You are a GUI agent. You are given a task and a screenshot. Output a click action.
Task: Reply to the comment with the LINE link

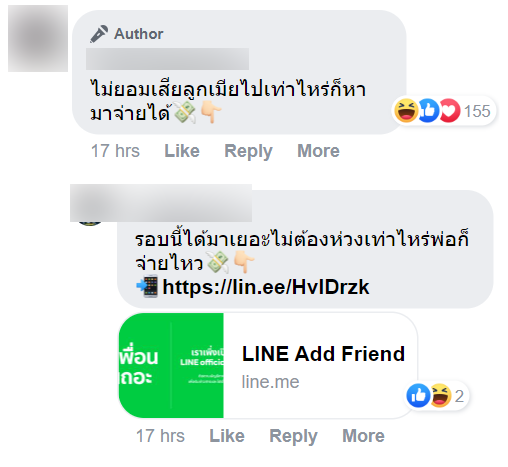tap(293, 437)
